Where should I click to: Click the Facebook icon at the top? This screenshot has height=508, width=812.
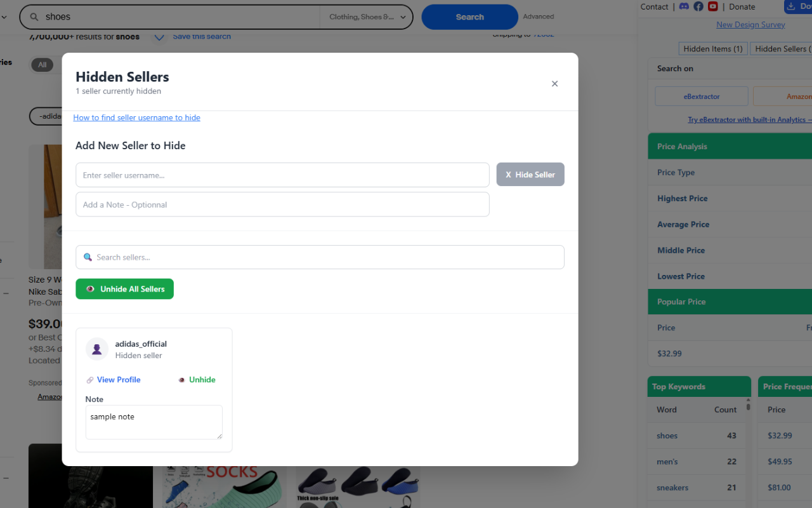(698, 6)
